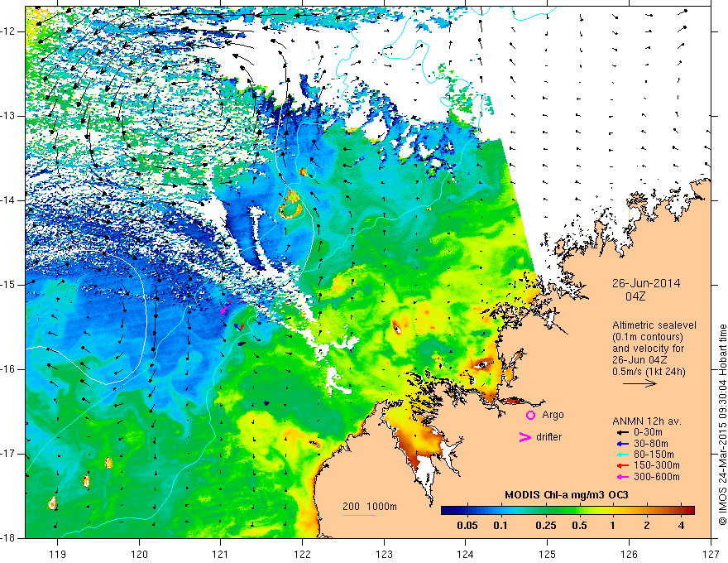The height and width of the screenshot is (563, 728).
Task: Click the 'ANMN 12h av.' heading
Action: coord(647,421)
